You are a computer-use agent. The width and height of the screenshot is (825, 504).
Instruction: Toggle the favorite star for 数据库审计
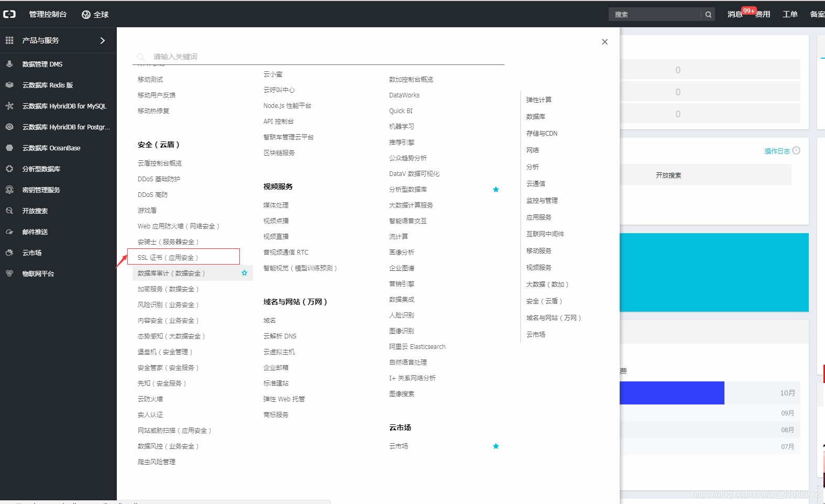[x=244, y=273]
